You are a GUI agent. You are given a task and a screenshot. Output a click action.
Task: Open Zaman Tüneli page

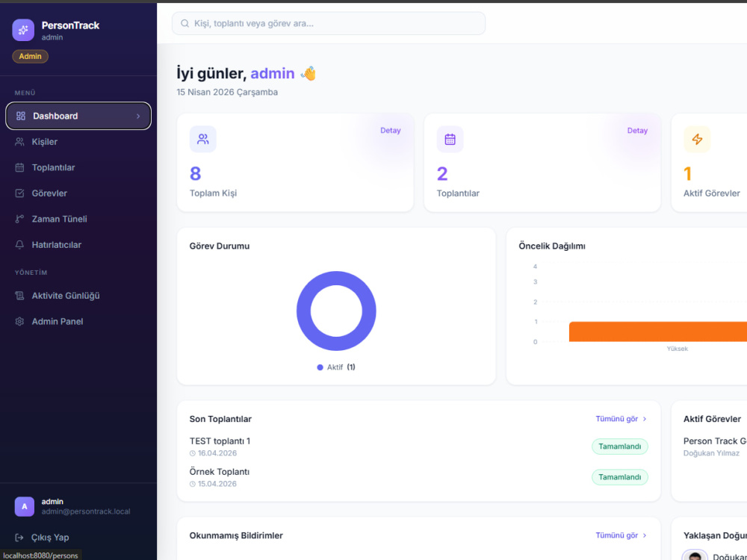click(x=78, y=219)
